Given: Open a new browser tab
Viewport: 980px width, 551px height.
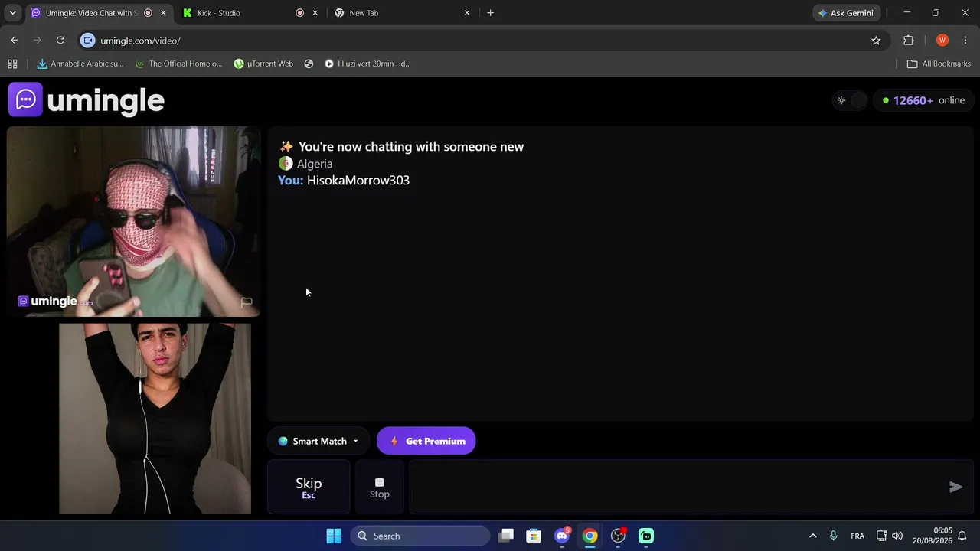Looking at the screenshot, I should pyautogui.click(x=490, y=13).
